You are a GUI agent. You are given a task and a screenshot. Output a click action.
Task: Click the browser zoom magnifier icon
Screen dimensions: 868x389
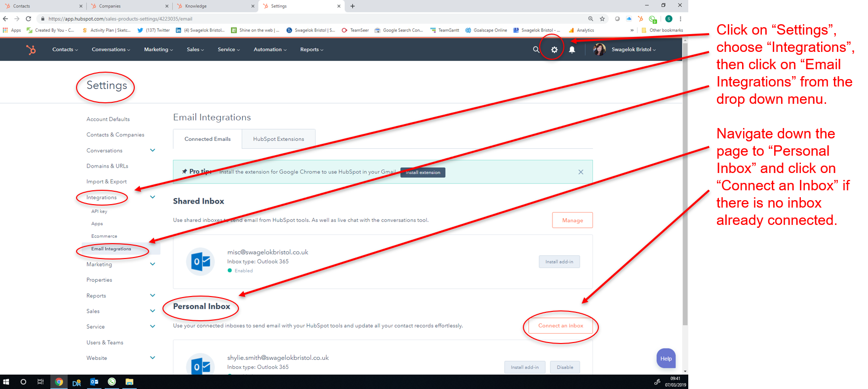[591, 19]
